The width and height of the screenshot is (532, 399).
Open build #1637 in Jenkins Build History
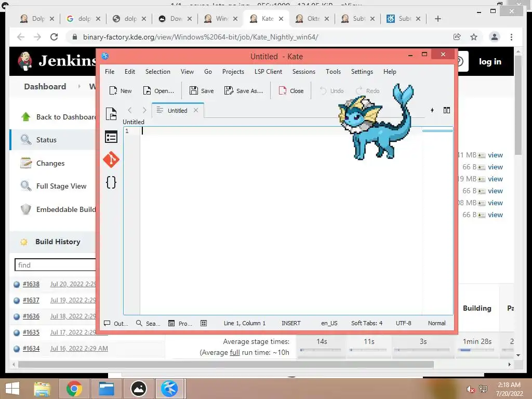31,300
